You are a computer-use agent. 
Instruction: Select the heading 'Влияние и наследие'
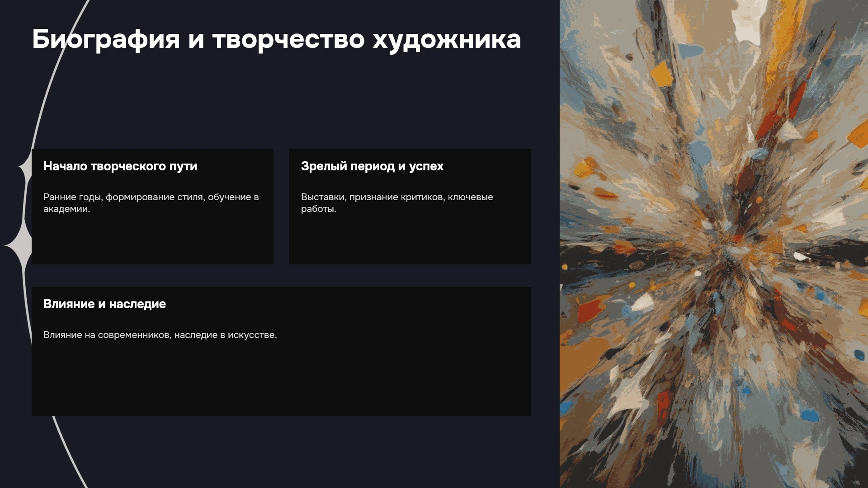tap(104, 304)
